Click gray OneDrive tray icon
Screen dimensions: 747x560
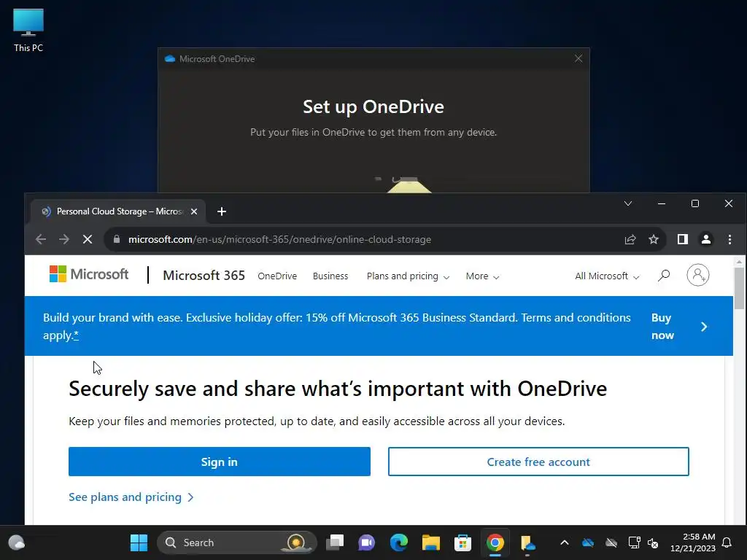(x=611, y=542)
